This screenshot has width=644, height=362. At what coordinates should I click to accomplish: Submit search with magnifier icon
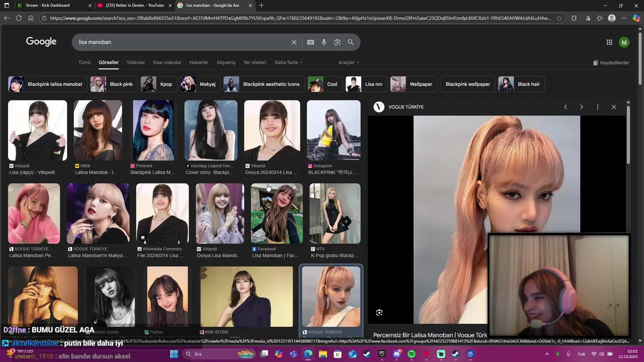351,42
